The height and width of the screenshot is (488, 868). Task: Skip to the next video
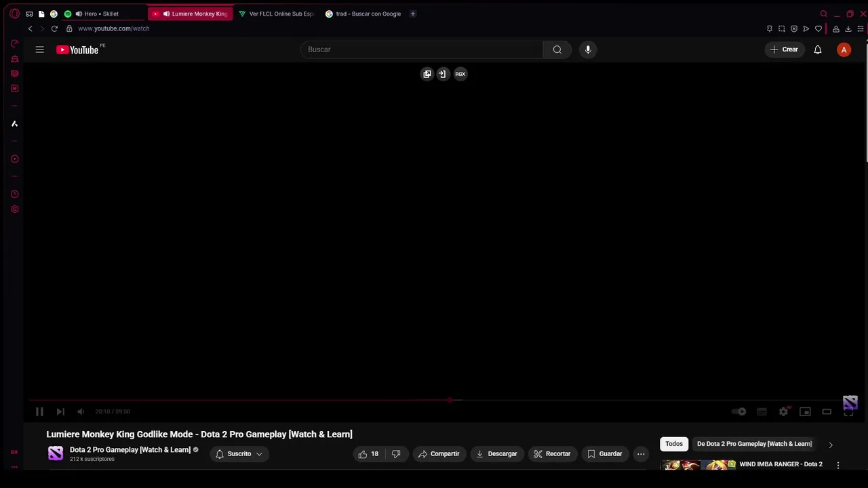60,411
